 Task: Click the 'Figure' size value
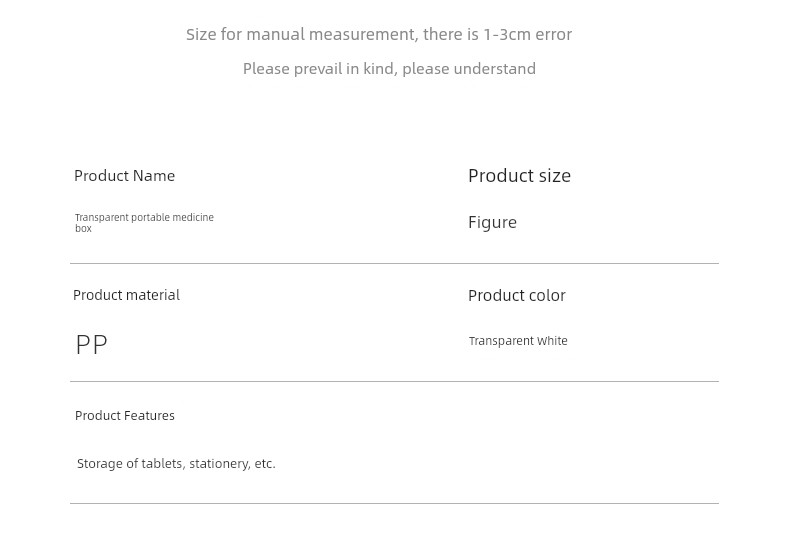point(492,223)
